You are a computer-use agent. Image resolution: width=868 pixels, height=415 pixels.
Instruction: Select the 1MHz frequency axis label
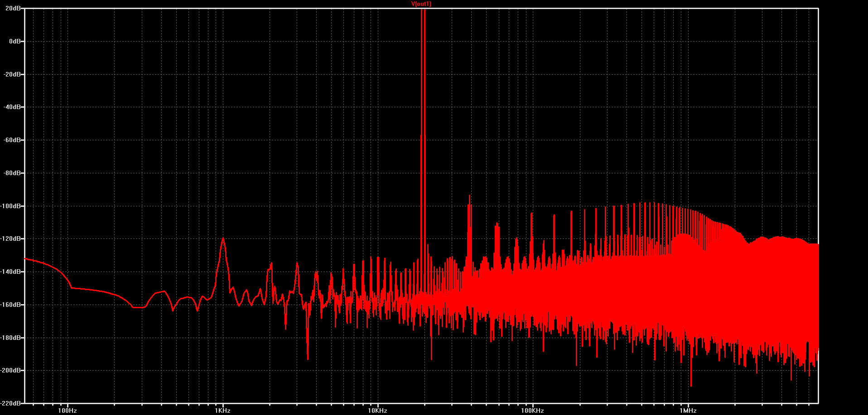(x=688, y=410)
